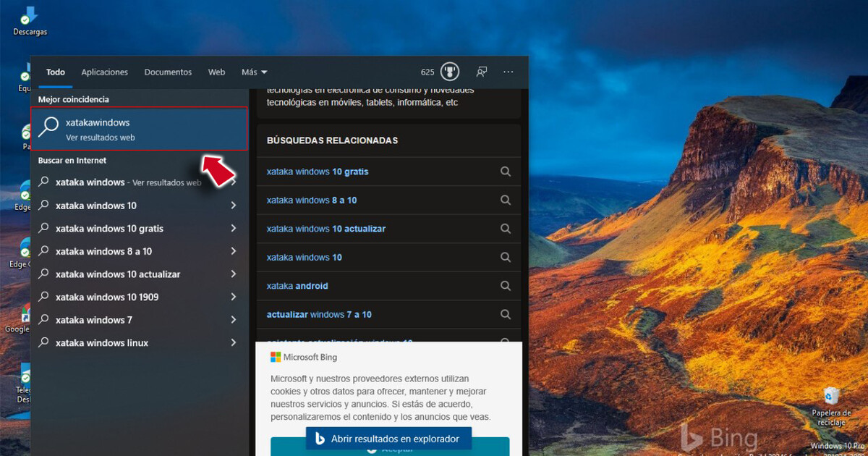
Task: Switch to the Documentos tab
Action: tap(168, 72)
